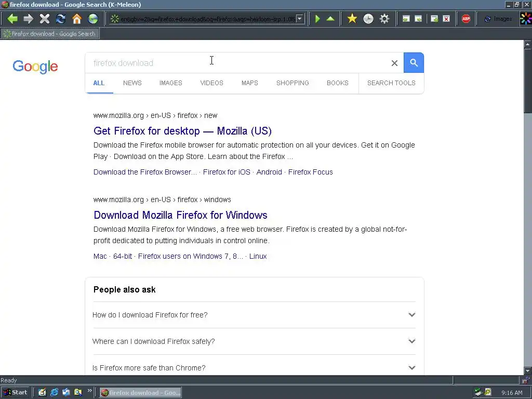This screenshot has height=399, width=532.
Task: Click the URL address field
Action: [x=208, y=19]
